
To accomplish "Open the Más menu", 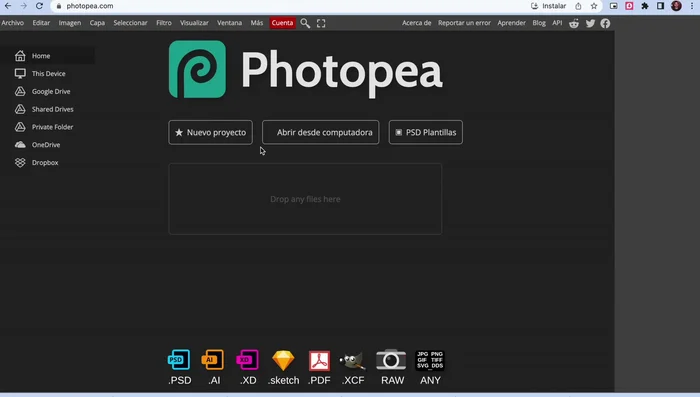I will [257, 23].
